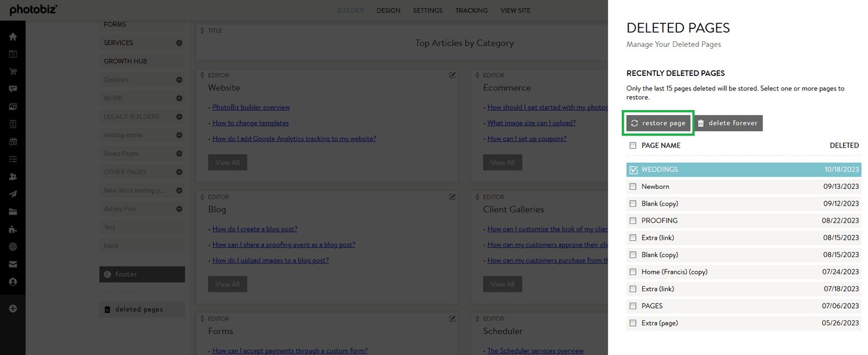Open the user account sidebar icon
The width and height of the screenshot is (868, 355).
click(x=13, y=281)
